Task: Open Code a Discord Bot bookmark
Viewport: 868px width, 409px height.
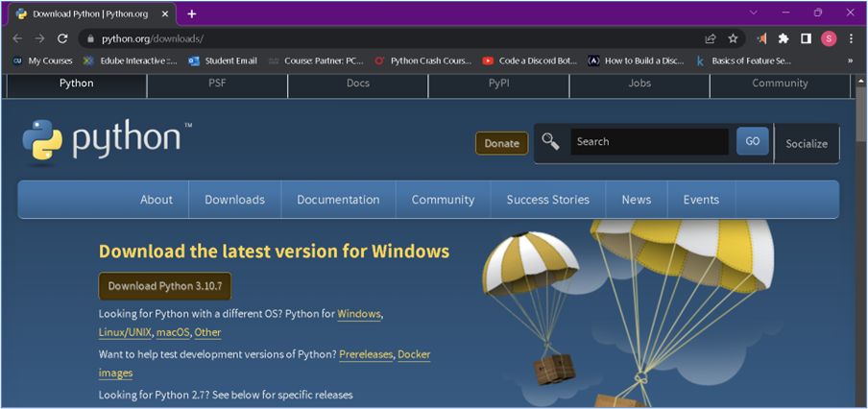Action: [530, 60]
